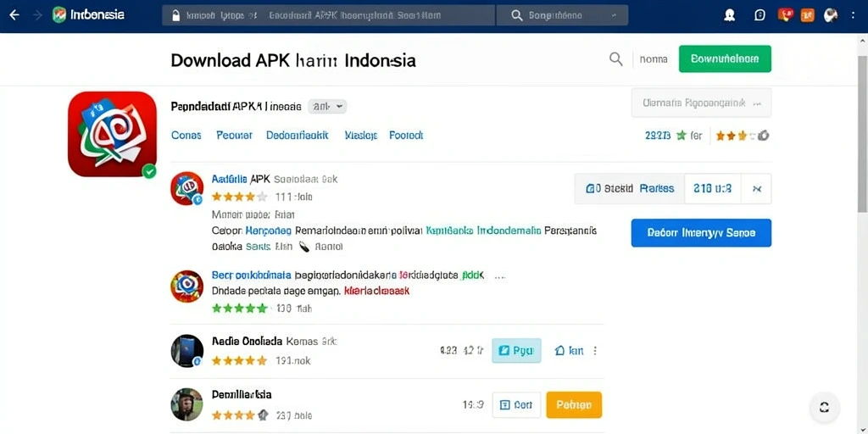Click the star rating under Aadérlie APK

coord(239,197)
